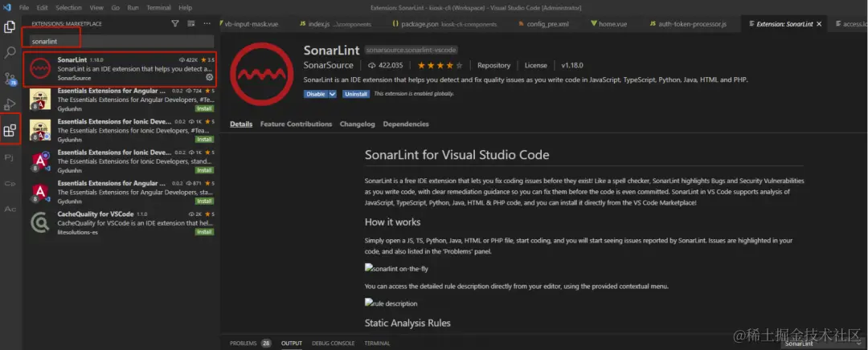Open the View menu

[96, 8]
